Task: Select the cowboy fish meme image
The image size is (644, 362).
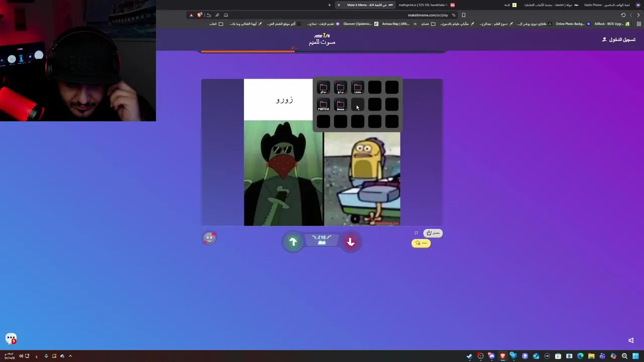Action: click(284, 173)
